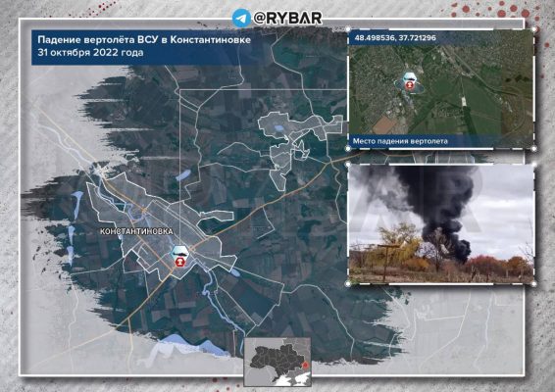Open the satellite crash site thumbnail
The image size is (555, 392).
[x=441, y=89]
